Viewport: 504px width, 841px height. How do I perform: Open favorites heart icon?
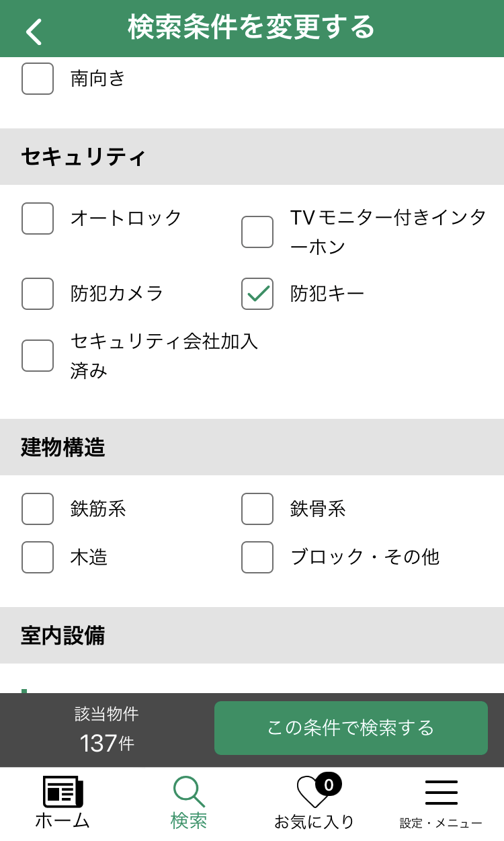click(312, 792)
